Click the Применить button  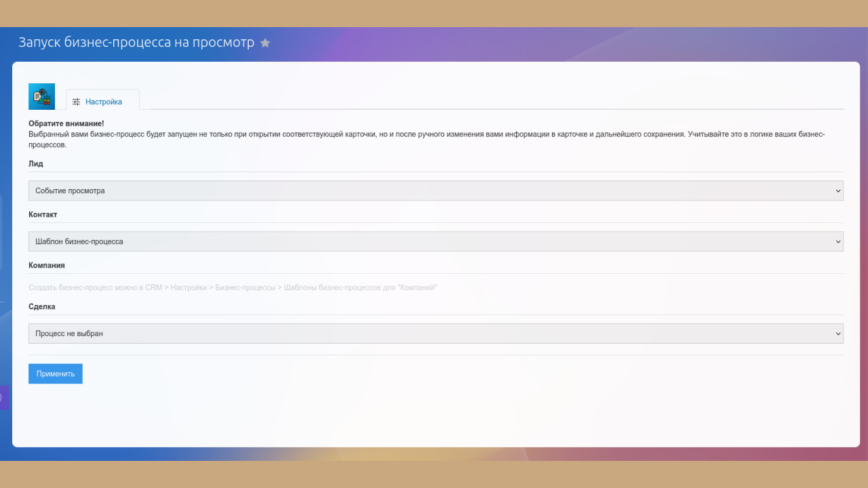coord(56,373)
